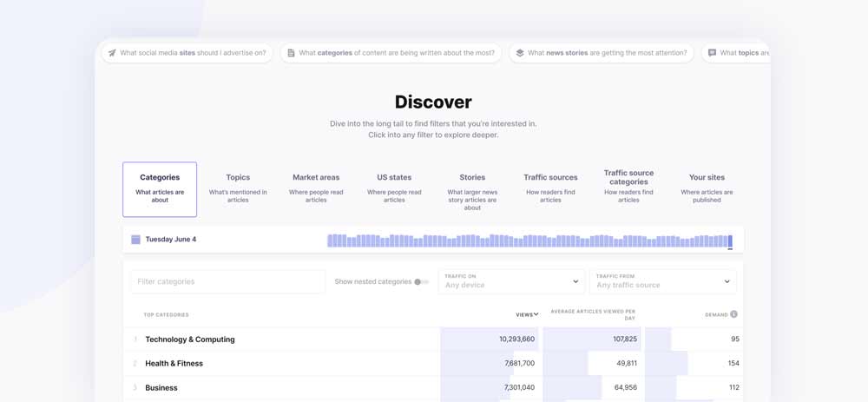Click the chat bubble icon in topics suggestion
The height and width of the screenshot is (402, 868).
click(x=713, y=53)
